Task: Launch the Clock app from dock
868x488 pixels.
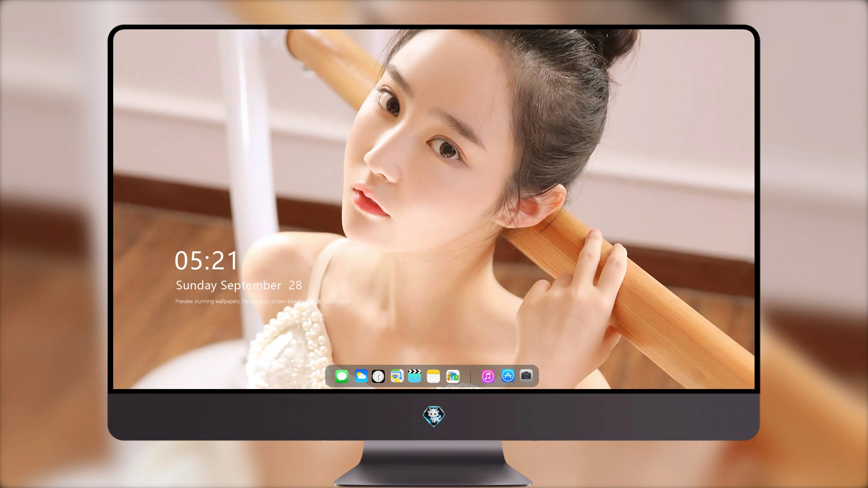Action: [x=378, y=376]
